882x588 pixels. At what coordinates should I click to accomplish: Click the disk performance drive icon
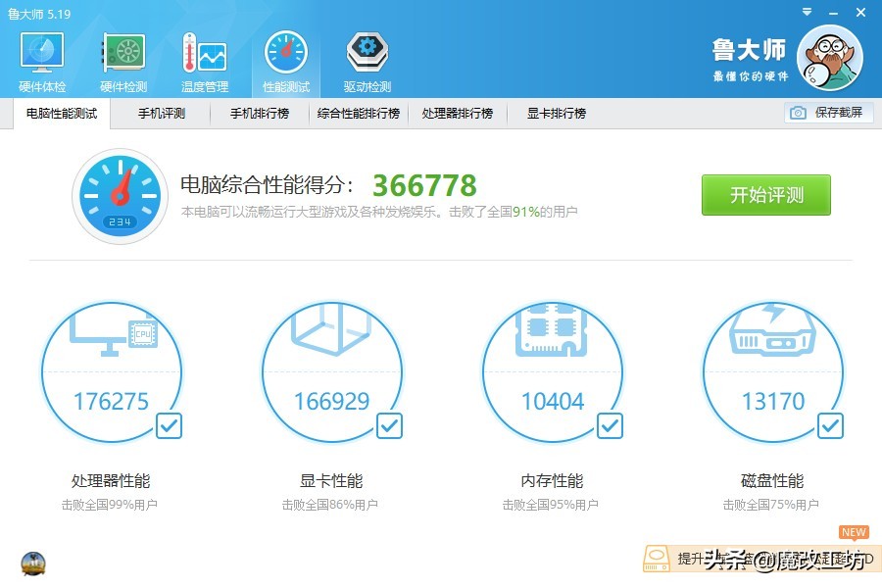pyautogui.click(x=773, y=333)
